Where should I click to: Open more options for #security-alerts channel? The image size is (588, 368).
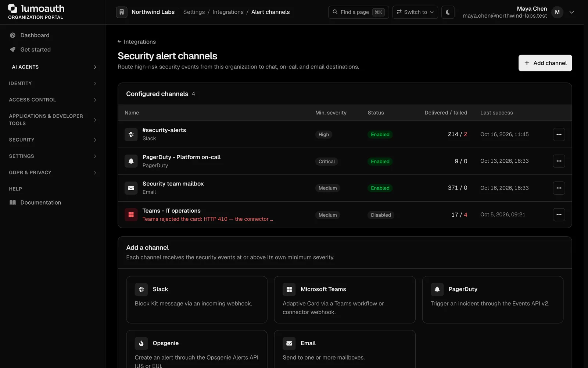click(559, 134)
